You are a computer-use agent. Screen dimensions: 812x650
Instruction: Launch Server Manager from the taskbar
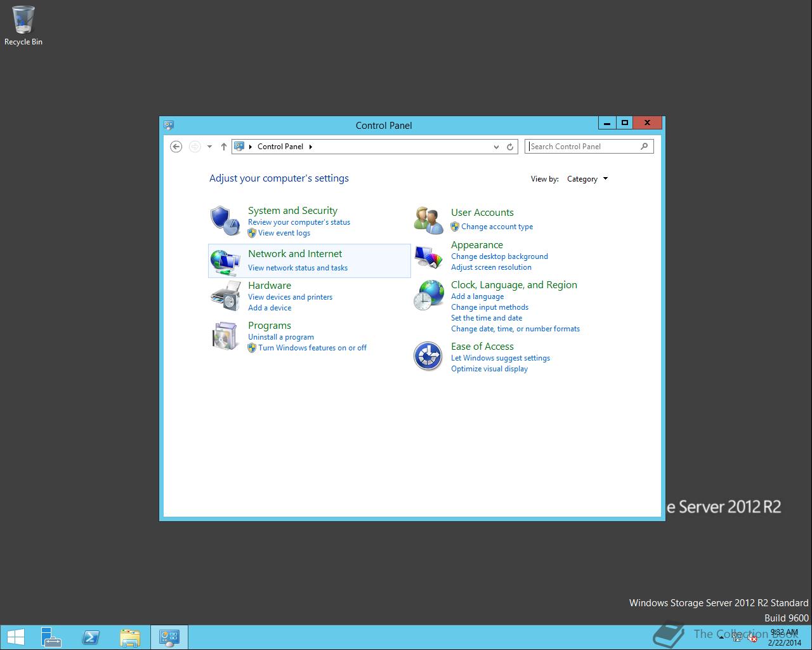tap(51, 637)
